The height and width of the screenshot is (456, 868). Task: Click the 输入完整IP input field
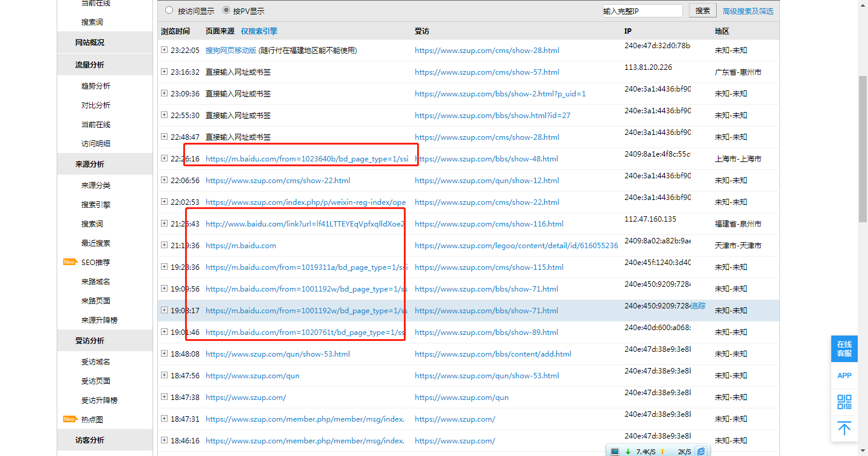tap(642, 11)
